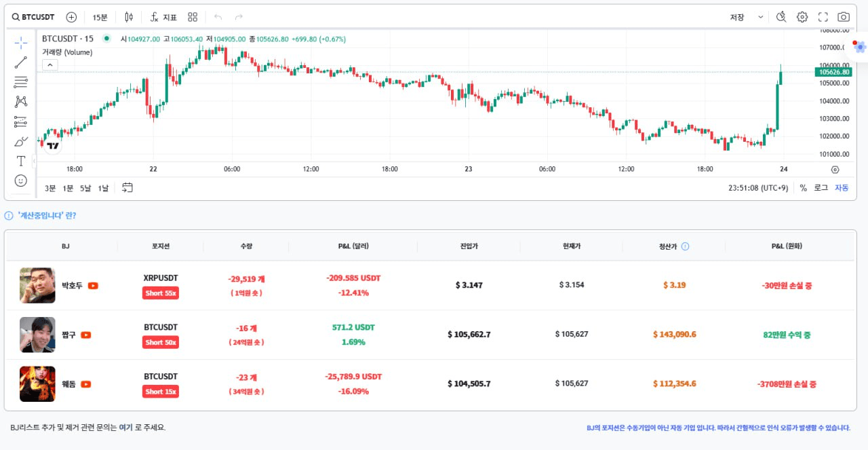Click the P&L (달러) column header
This screenshot has height=450, width=868.
353,246
